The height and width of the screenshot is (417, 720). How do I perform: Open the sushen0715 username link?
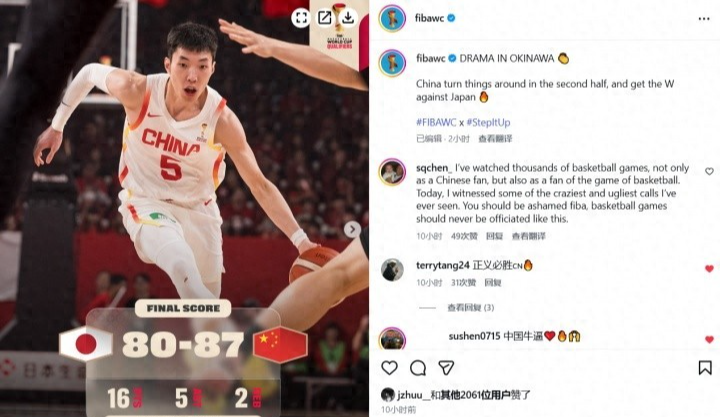click(474, 336)
